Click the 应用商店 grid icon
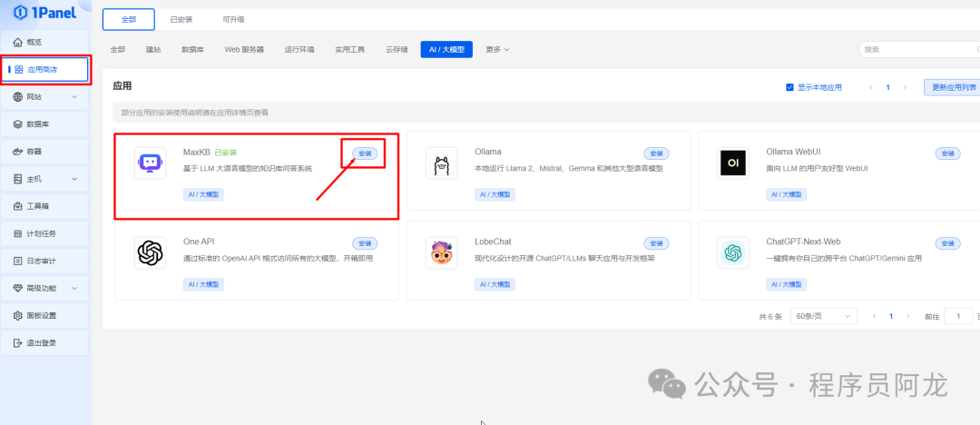The width and height of the screenshot is (980, 425). coord(19,70)
